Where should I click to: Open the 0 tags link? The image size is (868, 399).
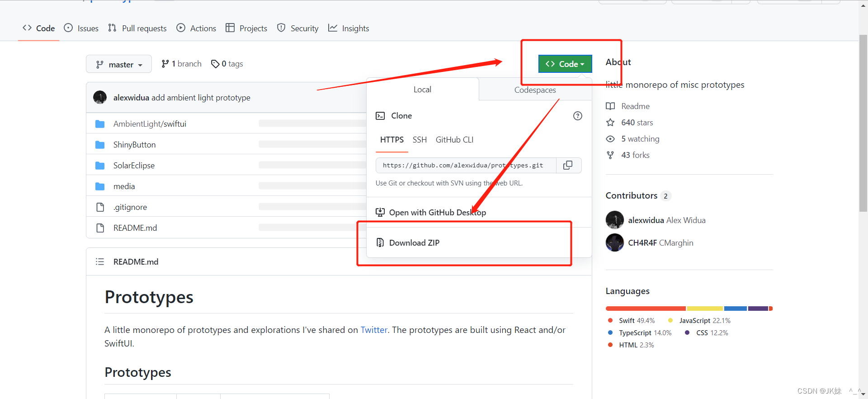point(227,64)
